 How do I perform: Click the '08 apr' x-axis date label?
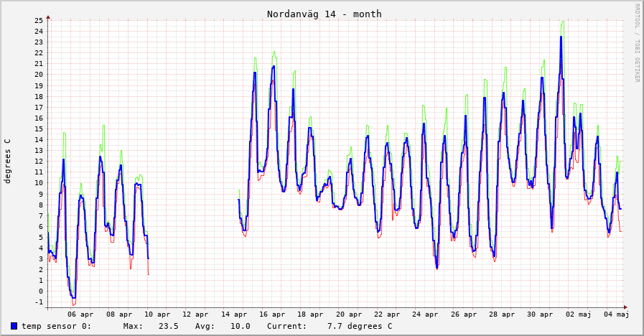pos(119,314)
